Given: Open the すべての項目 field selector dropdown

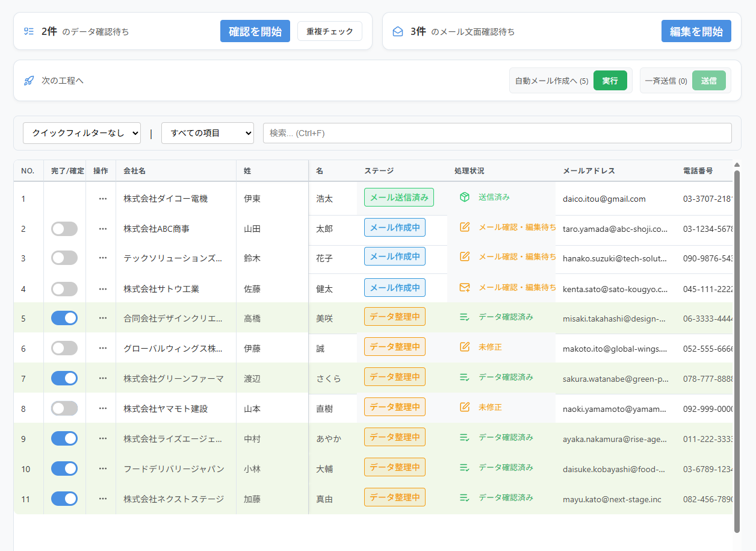Looking at the screenshot, I should tap(207, 133).
